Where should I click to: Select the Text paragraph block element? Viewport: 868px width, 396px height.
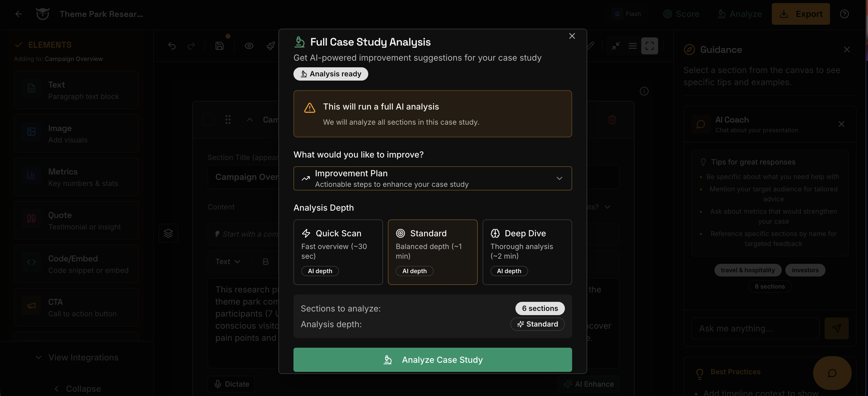[76, 90]
